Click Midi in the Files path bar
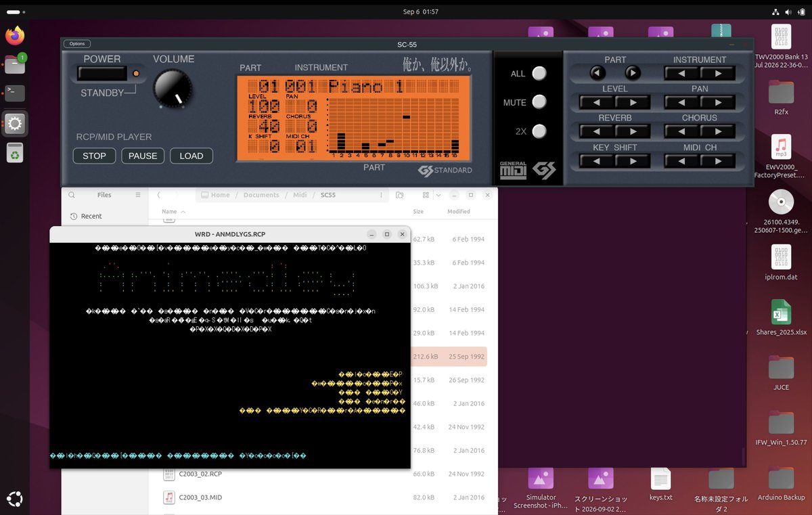The image size is (812, 515). coord(300,195)
